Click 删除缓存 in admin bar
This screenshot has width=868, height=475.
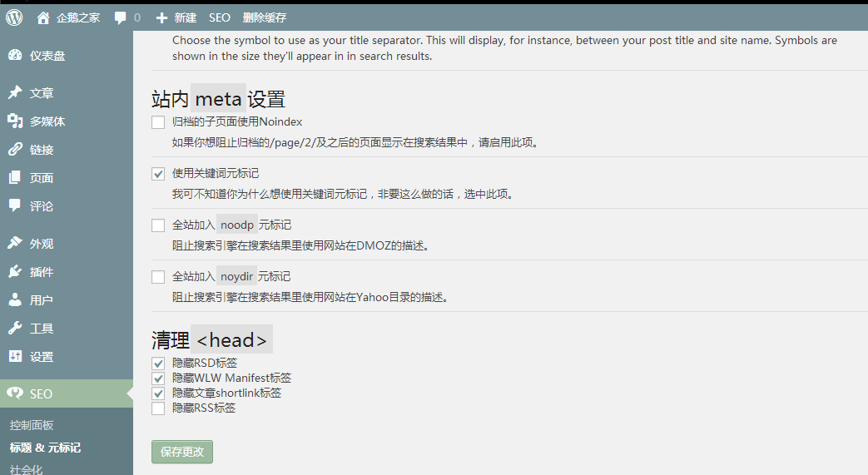(265, 17)
